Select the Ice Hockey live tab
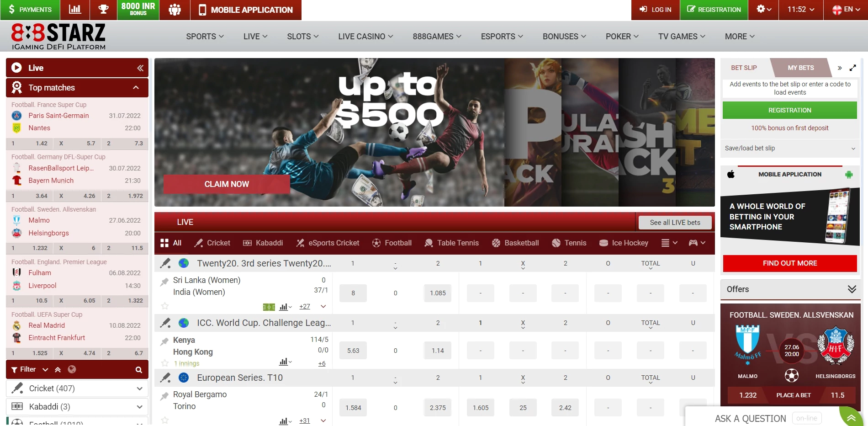 point(624,243)
